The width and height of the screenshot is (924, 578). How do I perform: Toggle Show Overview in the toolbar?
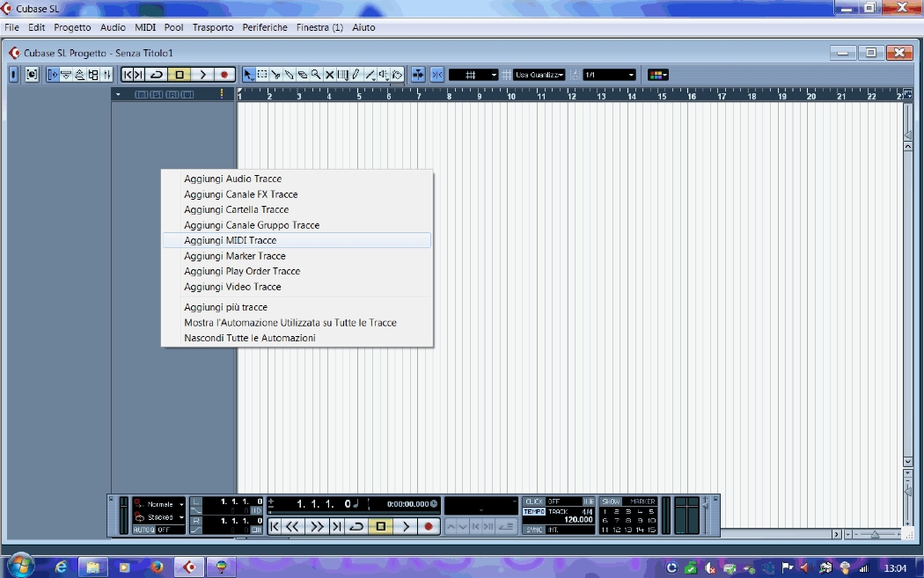(x=79, y=75)
